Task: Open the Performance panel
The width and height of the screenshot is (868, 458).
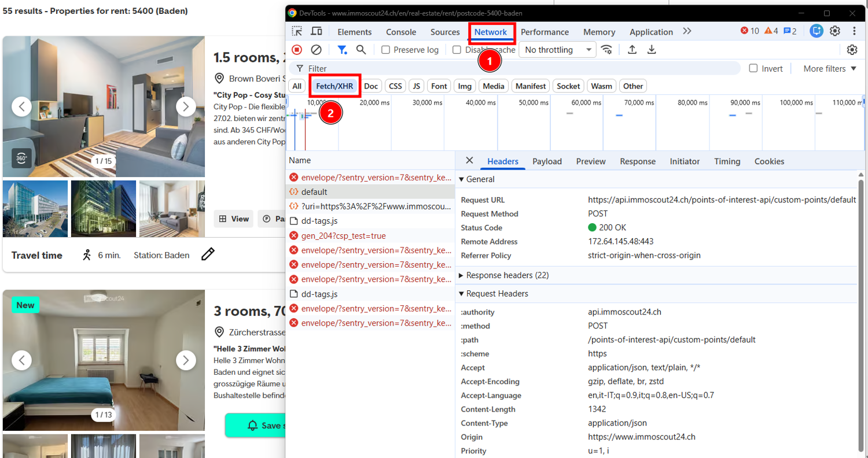Action: [545, 32]
